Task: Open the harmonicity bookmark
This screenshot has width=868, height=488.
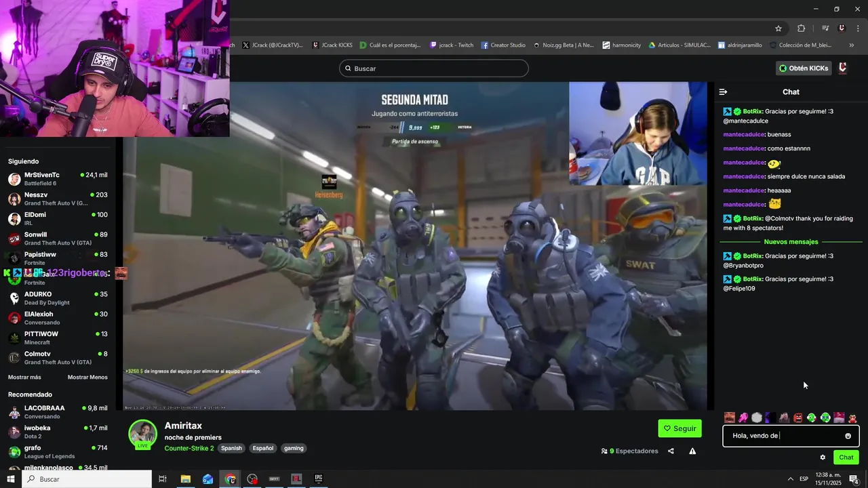Action: tap(621, 45)
